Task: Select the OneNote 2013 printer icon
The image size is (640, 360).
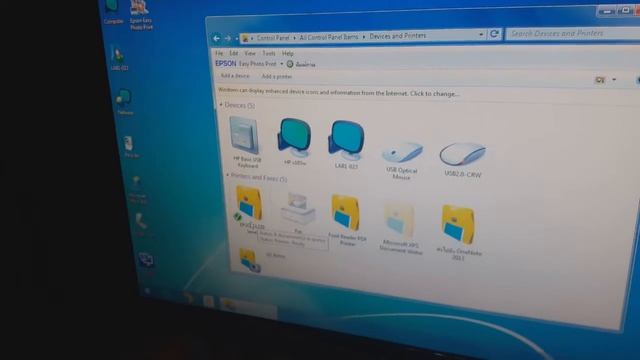Action: click(458, 225)
